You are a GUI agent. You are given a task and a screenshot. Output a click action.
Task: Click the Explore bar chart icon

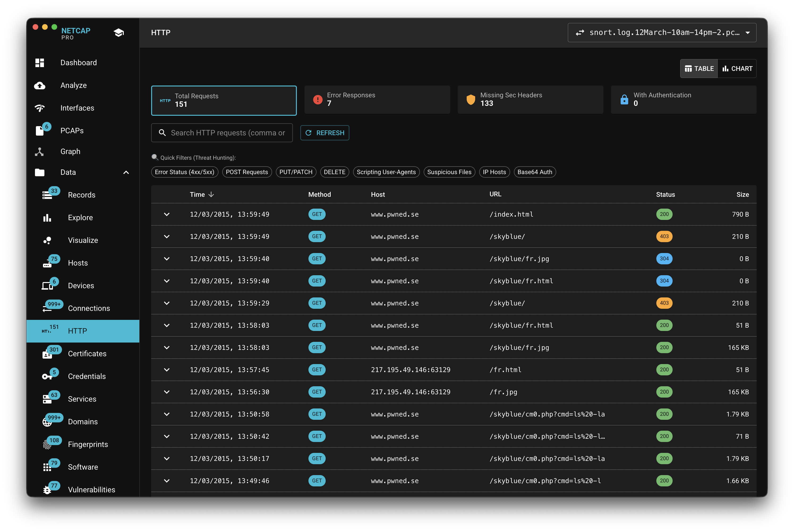[47, 218]
